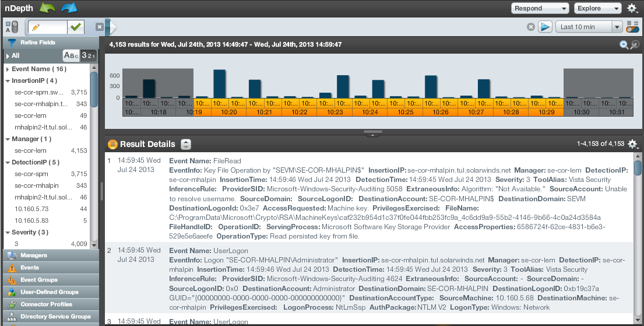Open the Respond dropdown menu
644x326 pixels.
(540, 8)
